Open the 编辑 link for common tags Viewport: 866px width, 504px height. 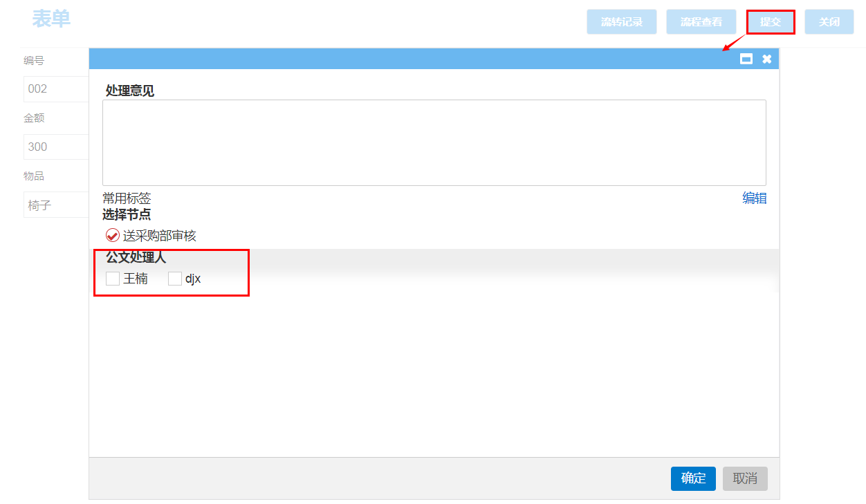pos(754,198)
